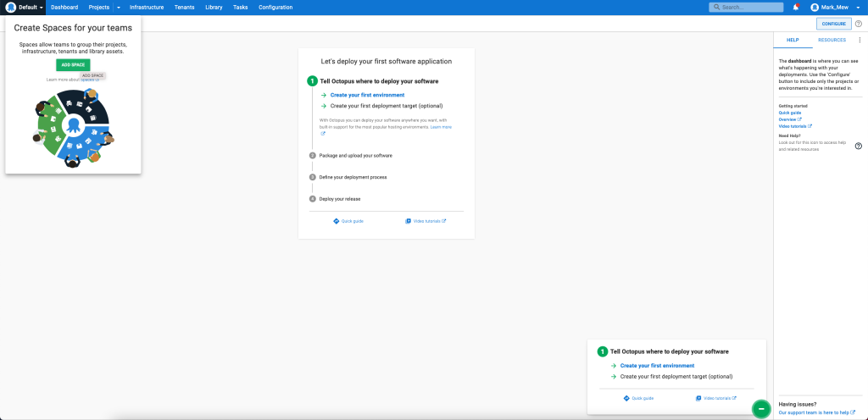The image size is (868, 420).
Task: Click 'Create your first environment' in the bottom-right card
Action: 657,365
